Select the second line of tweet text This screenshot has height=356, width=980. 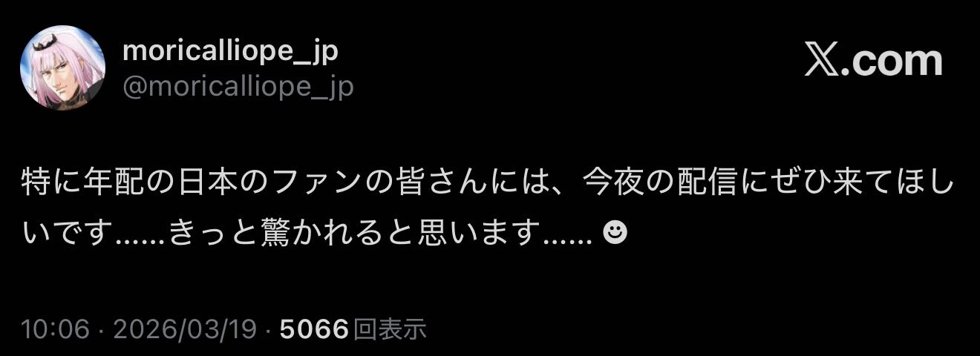(325, 235)
